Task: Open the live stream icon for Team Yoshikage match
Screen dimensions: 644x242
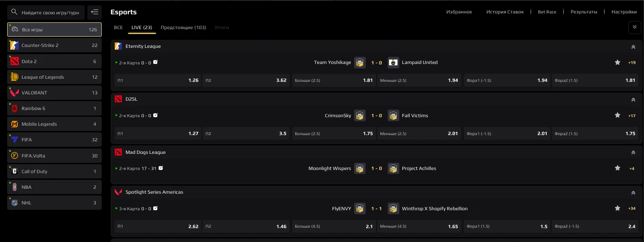Action: (x=156, y=62)
